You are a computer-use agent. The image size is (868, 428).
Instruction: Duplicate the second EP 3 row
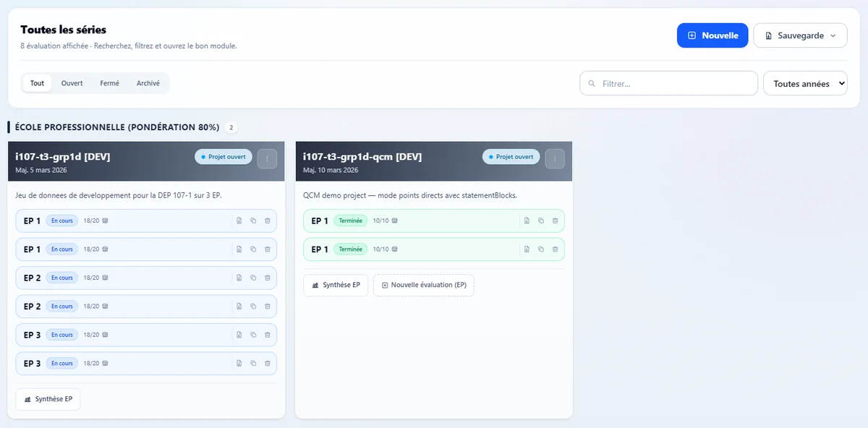pyautogui.click(x=253, y=364)
